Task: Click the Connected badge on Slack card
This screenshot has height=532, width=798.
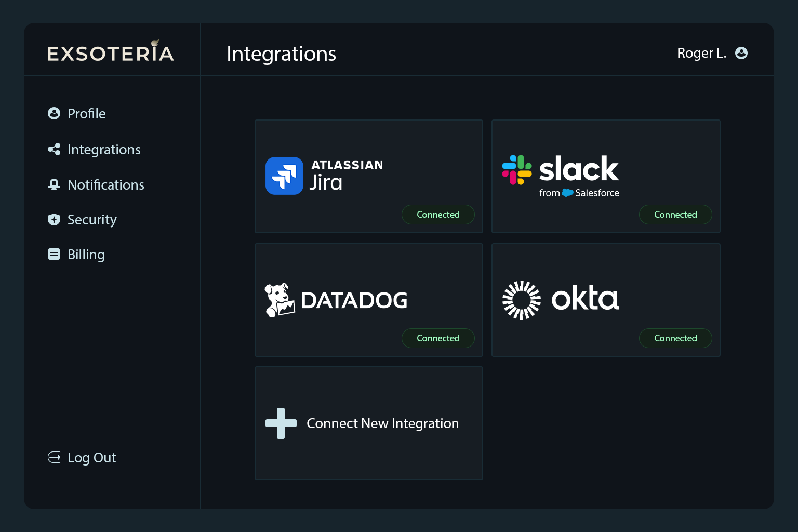Action: click(x=675, y=215)
